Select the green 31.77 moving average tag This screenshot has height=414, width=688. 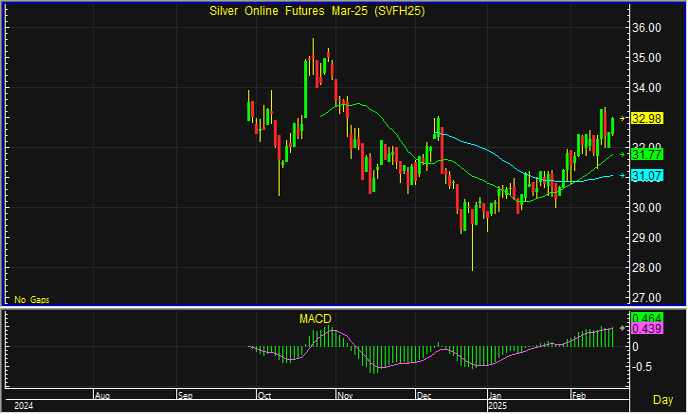point(648,155)
